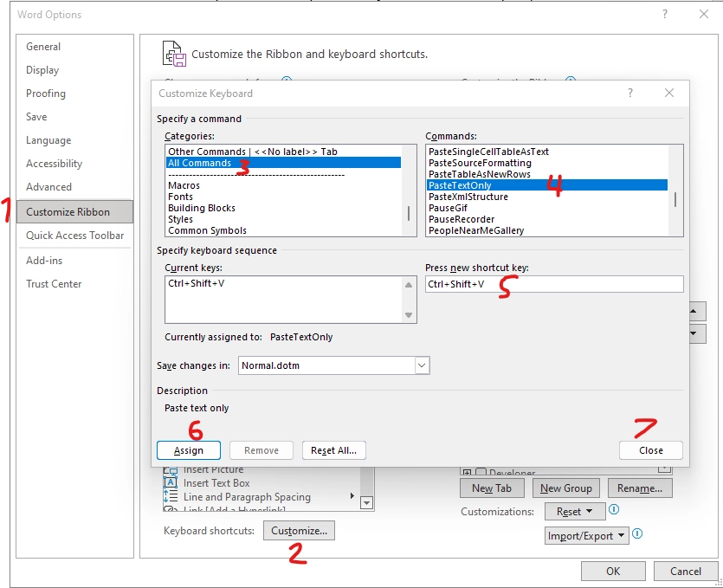Click the keyboard icon above Customize the Ribbon text
The height and width of the screenshot is (588, 723).
click(x=173, y=54)
